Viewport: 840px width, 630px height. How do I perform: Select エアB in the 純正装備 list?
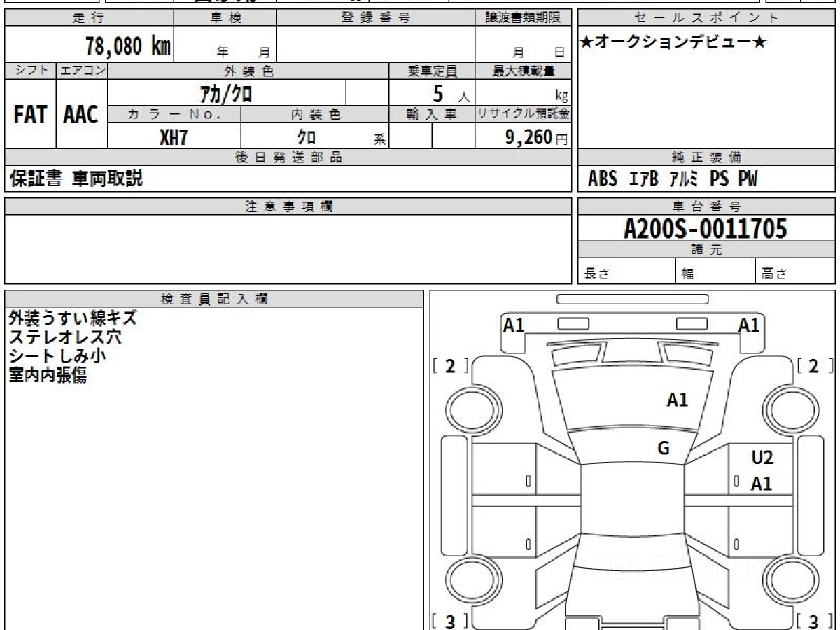[644, 179]
